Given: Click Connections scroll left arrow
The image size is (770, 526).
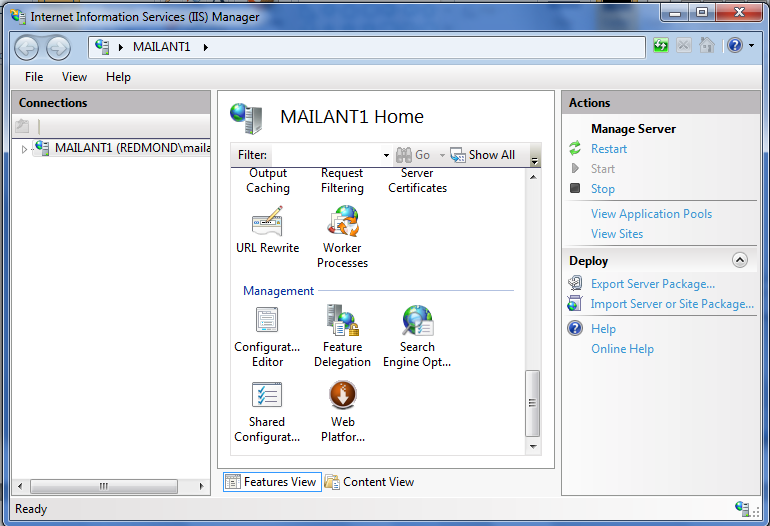Looking at the screenshot, I should tap(20, 486).
